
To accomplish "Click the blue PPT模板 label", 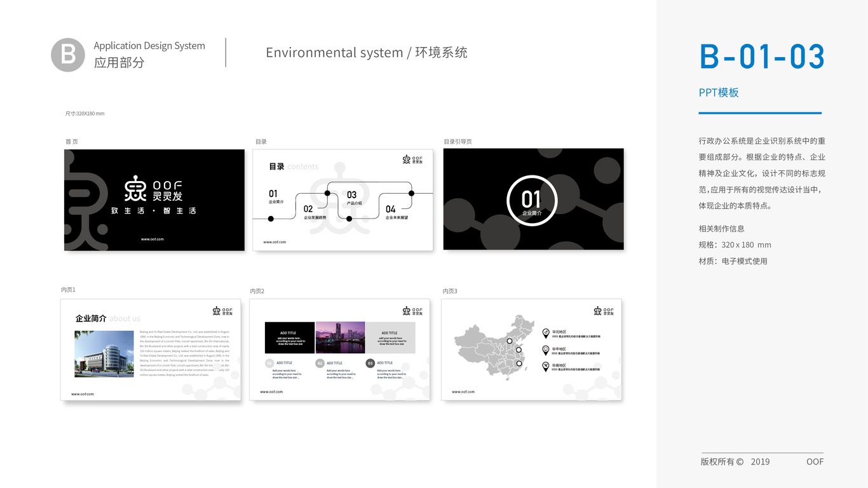I will 719,92.
